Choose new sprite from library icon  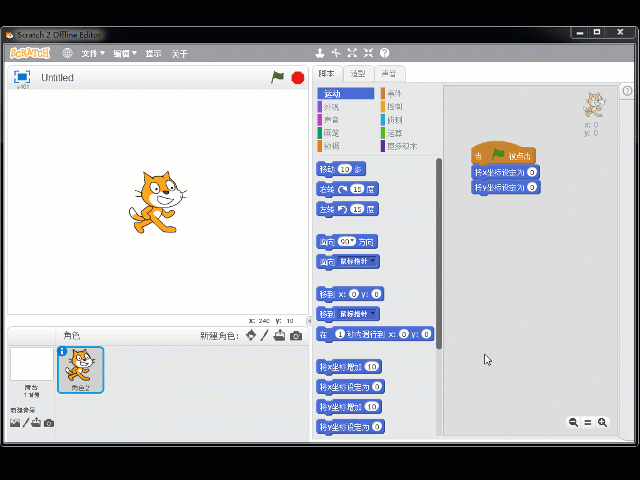point(251,336)
